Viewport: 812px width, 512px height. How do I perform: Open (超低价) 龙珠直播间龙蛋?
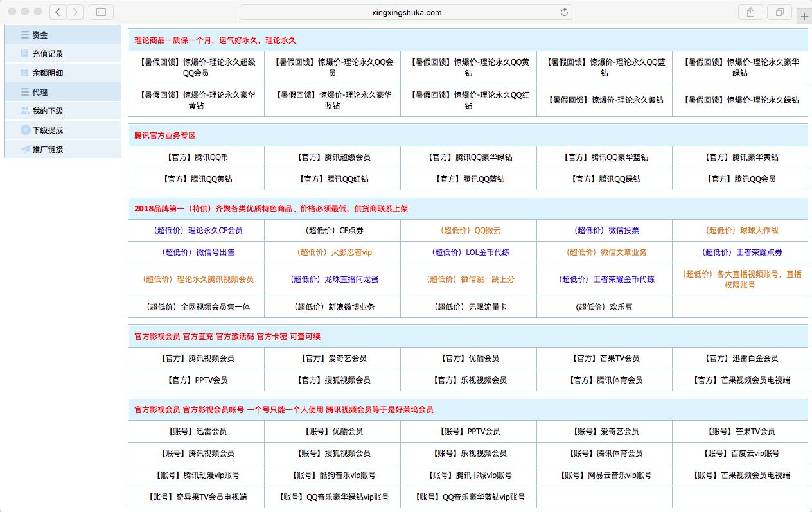332,279
